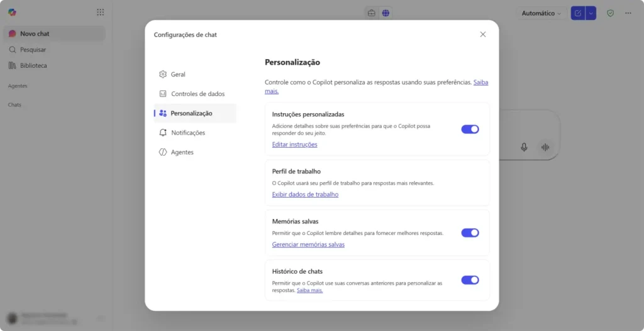This screenshot has width=644, height=331.
Task: Open the app launcher grid icon
Action: (x=100, y=13)
